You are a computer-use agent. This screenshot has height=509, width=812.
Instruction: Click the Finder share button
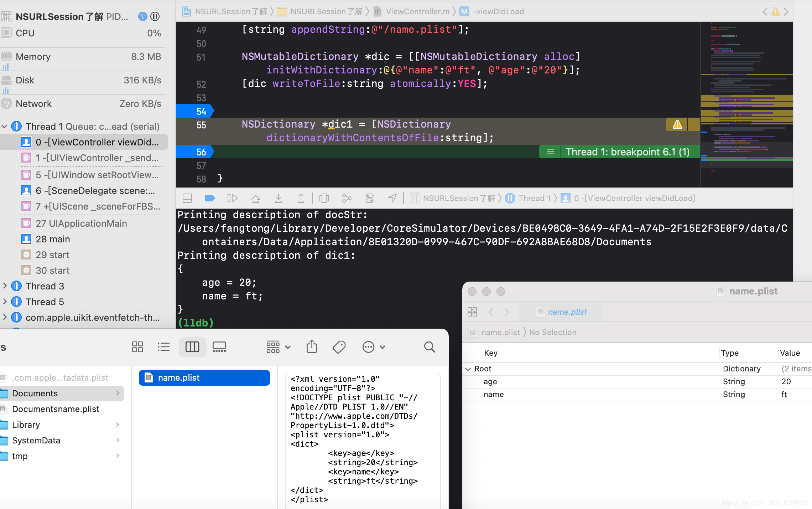coord(312,347)
